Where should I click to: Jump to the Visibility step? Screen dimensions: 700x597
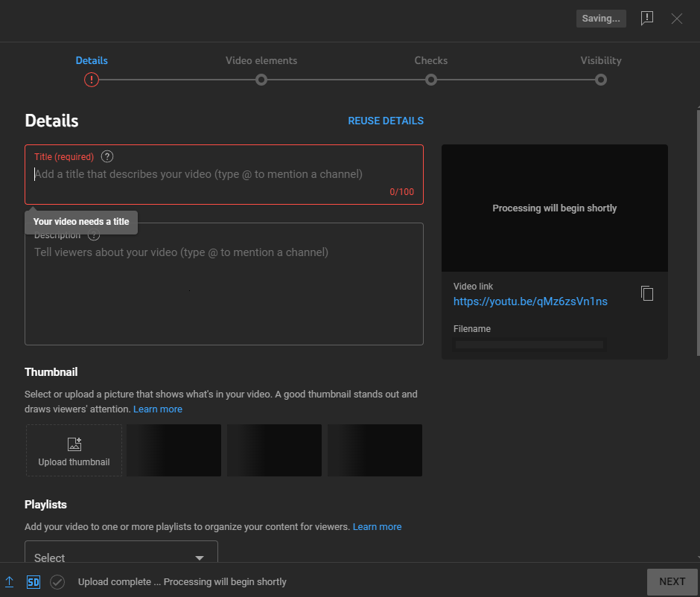tap(601, 61)
